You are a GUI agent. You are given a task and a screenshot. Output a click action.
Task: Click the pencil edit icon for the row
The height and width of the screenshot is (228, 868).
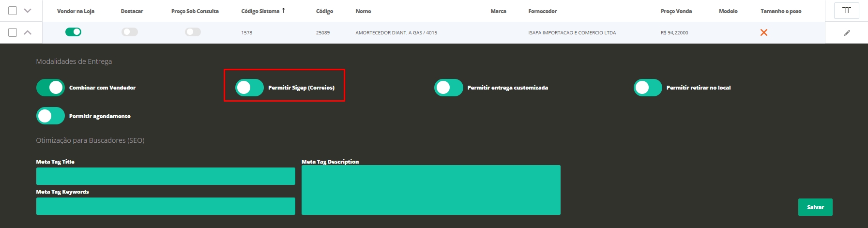point(847,33)
